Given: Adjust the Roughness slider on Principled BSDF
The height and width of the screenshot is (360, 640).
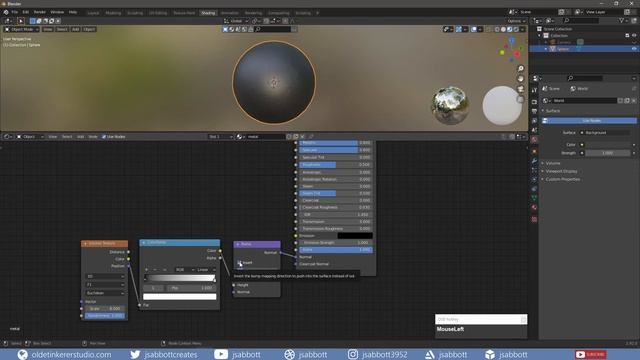Looking at the screenshot, I should pos(336,165).
